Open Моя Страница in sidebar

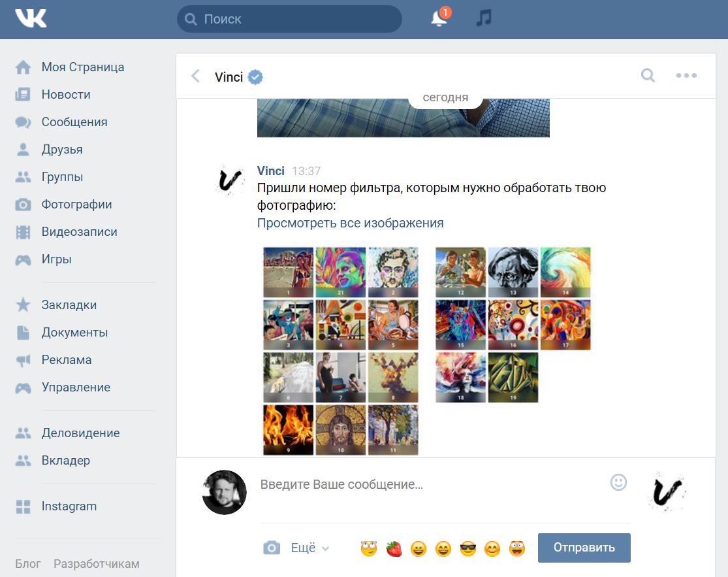tap(82, 67)
